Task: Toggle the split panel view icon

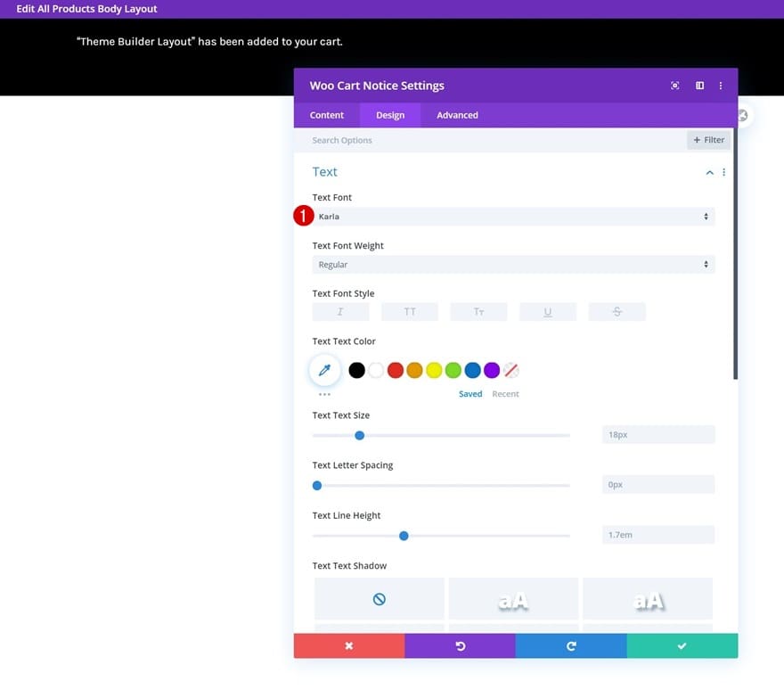Action: (699, 86)
